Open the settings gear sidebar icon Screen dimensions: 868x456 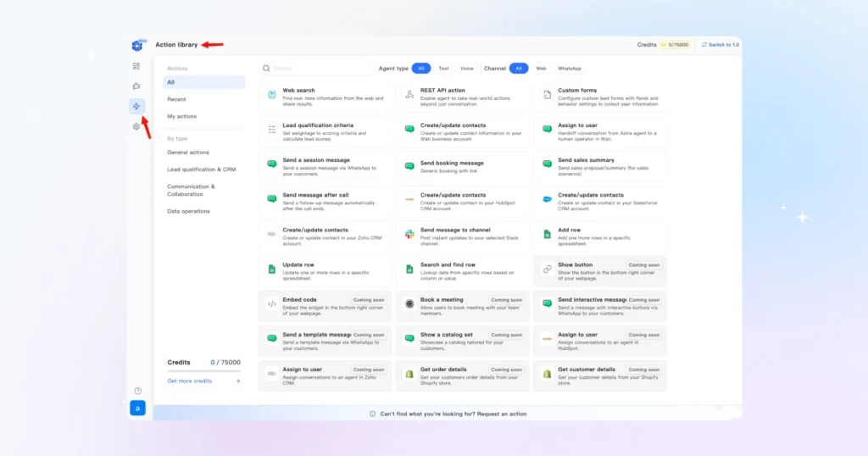point(136,127)
